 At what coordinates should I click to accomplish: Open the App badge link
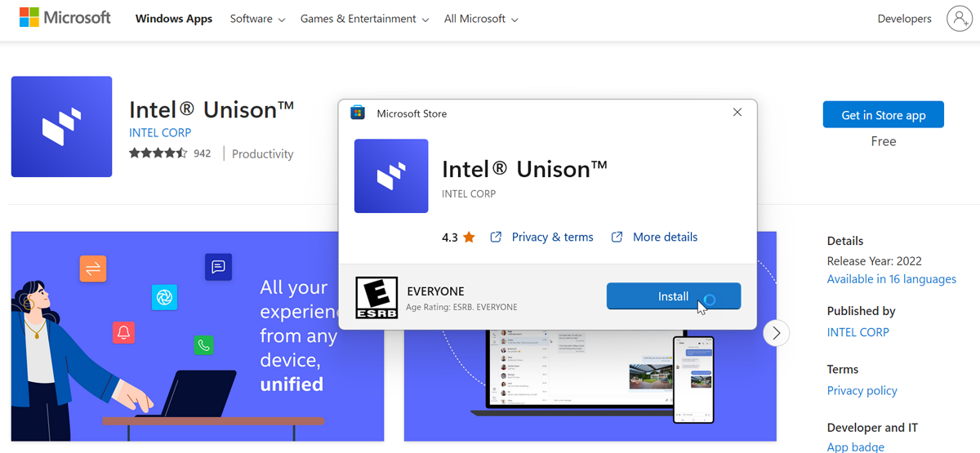tap(855, 447)
